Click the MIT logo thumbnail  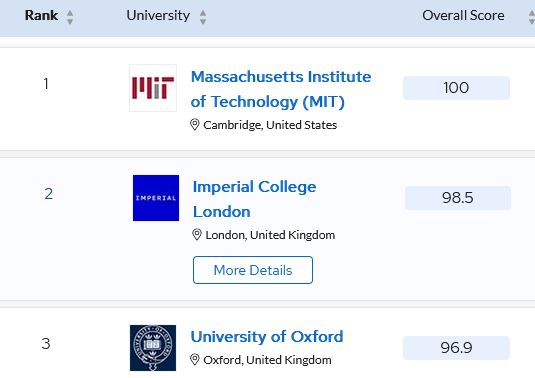(x=153, y=88)
